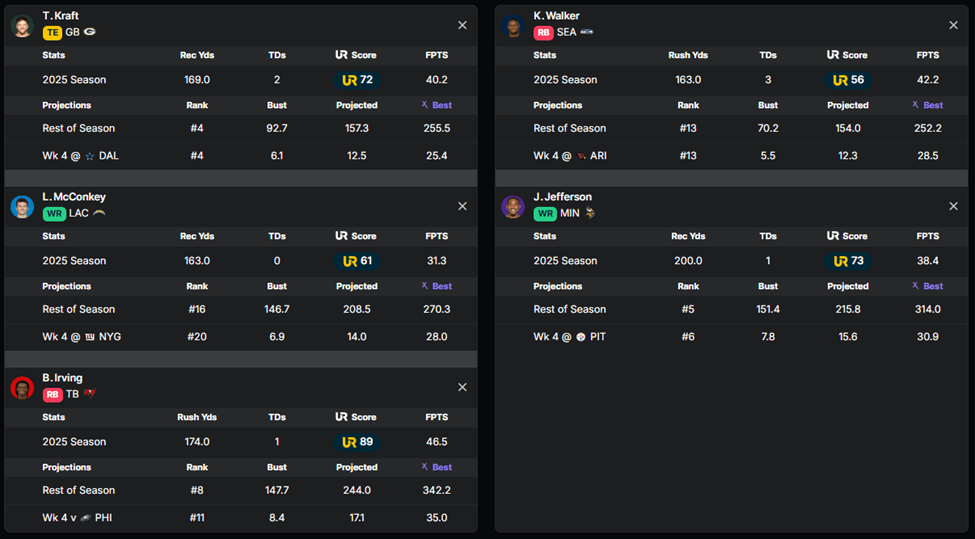Click the Cardinals logo before ARI

tap(581, 156)
